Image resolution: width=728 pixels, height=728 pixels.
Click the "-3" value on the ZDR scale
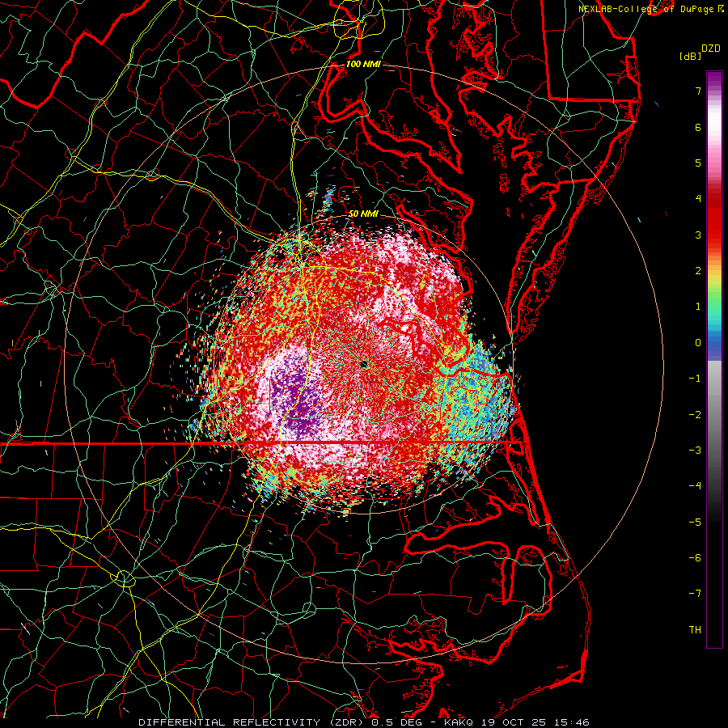tap(695, 451)
